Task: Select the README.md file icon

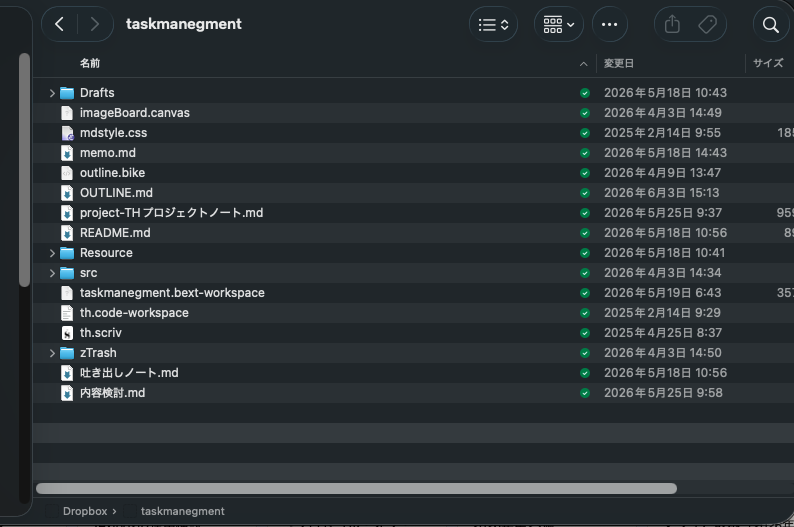Action: coord(67,233)
